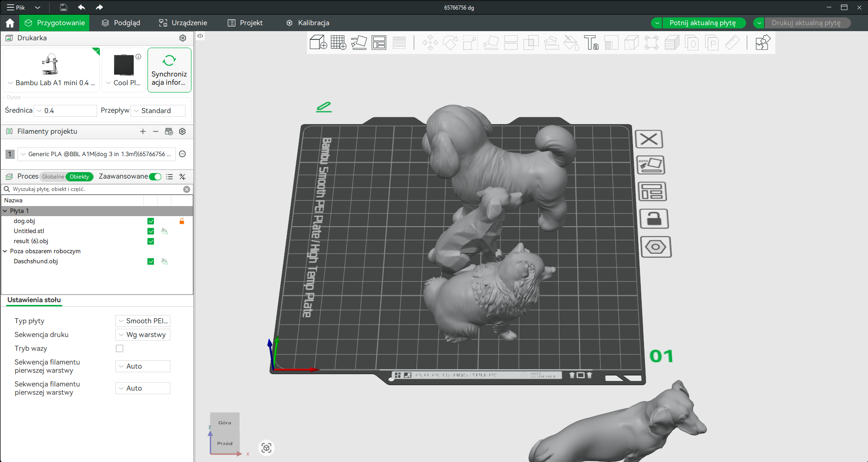Toggle the Zaawansowane advanced switch
Image resolution: width=868 pixels, height=462 pixels.
[x=155, y=177]
